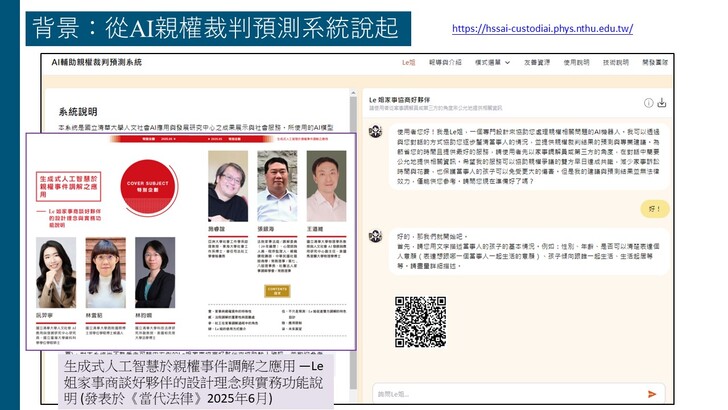Select 使用說明 from the top navigation
The image size is (728, 410).
tap(577, 62)
